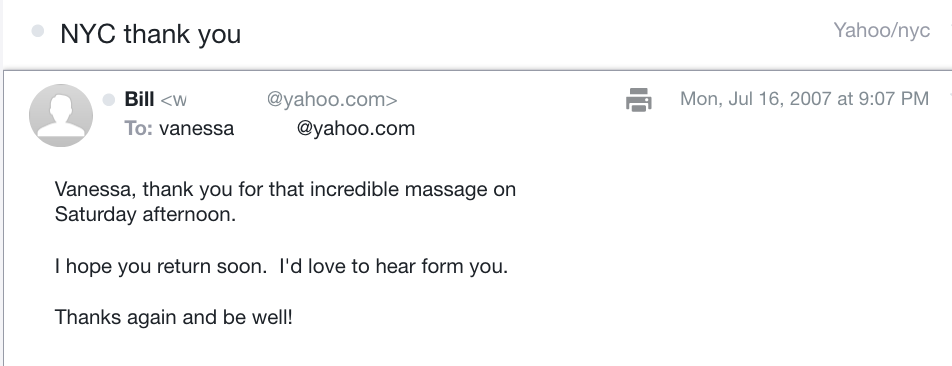Click the printer icon to print message
The image size is (952, 366).
pos(638,100)
